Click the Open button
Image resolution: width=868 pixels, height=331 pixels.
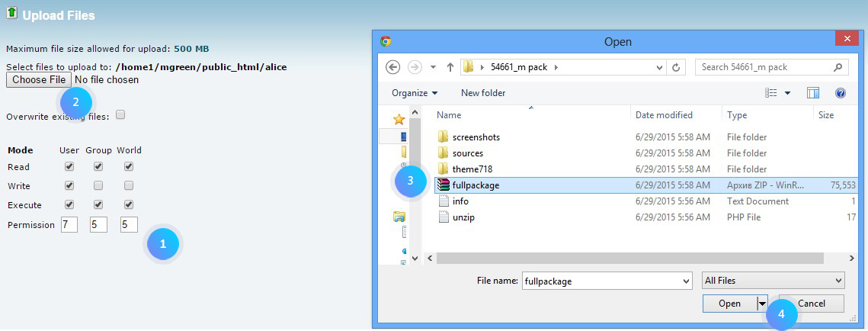tap(729, 304)
